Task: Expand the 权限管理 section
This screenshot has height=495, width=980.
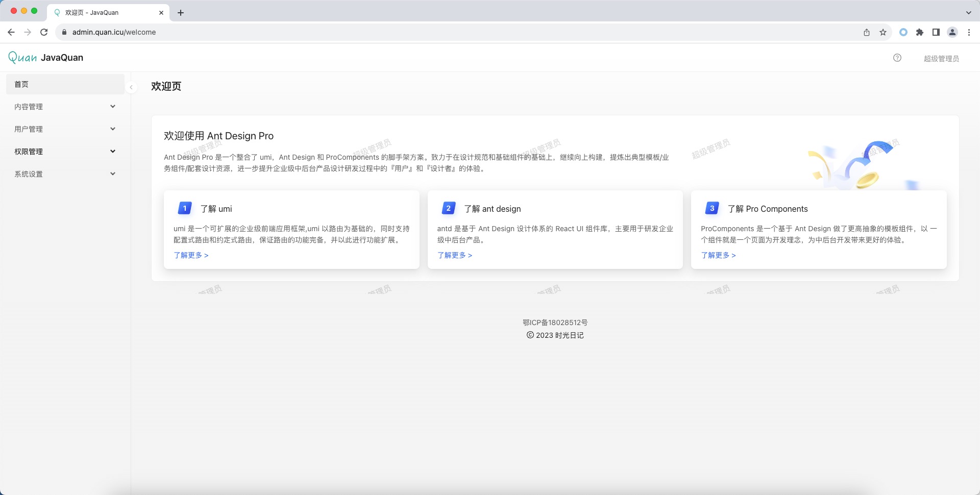Action: click(x=65, y=152)
